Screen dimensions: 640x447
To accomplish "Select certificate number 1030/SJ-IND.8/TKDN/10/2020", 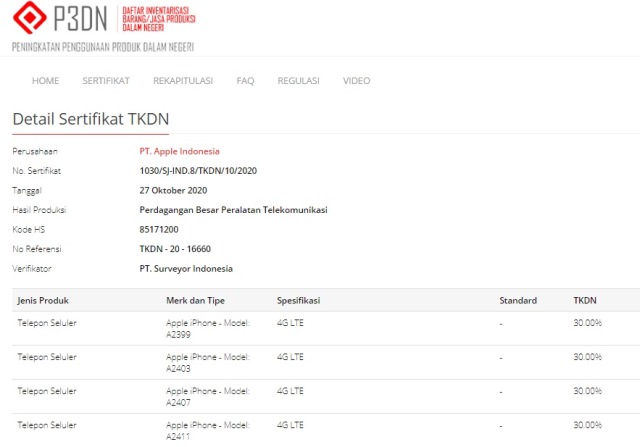I will tap(198, 171).
